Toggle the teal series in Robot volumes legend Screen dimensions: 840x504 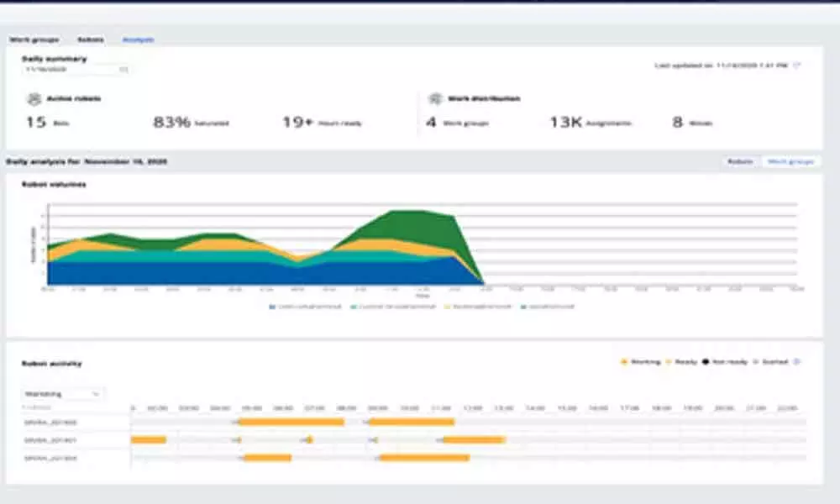pyautogui.click(x=393, y=307)
